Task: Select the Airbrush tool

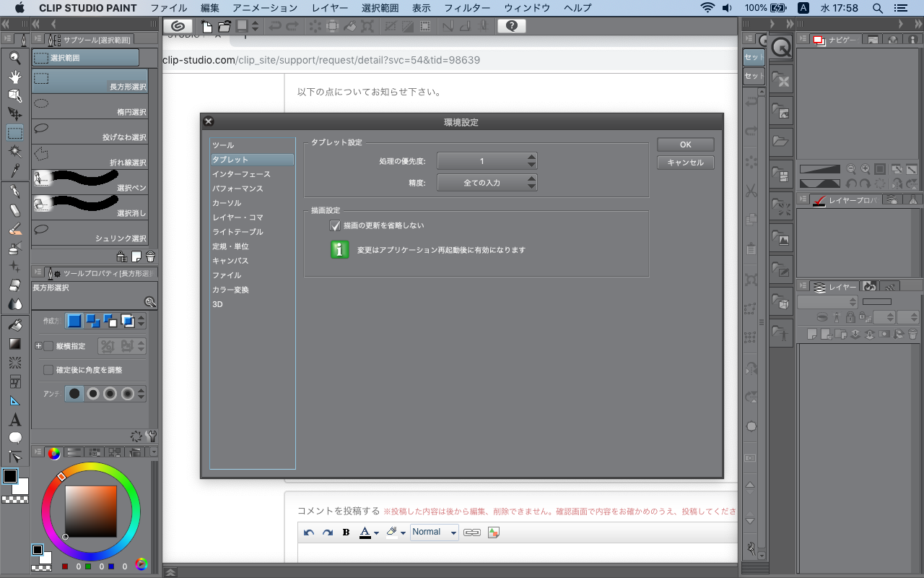Action: [15, 248]
